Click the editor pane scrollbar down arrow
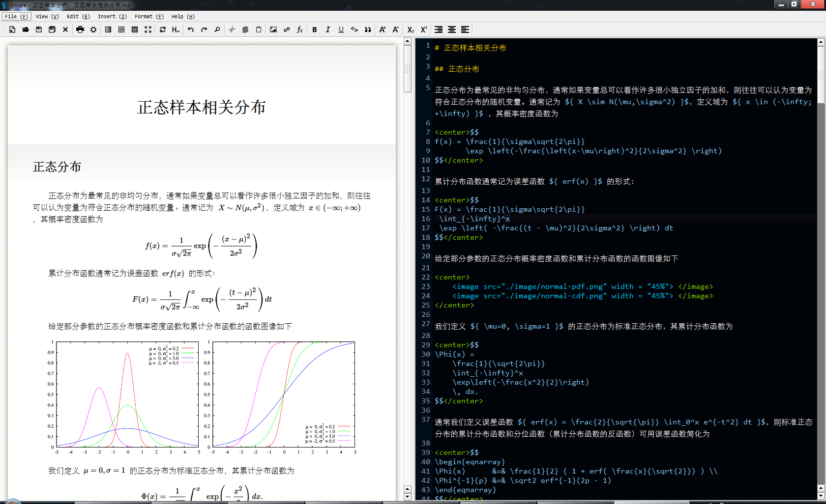The width and height of the screenshot is (826, 504). [821, 496]
